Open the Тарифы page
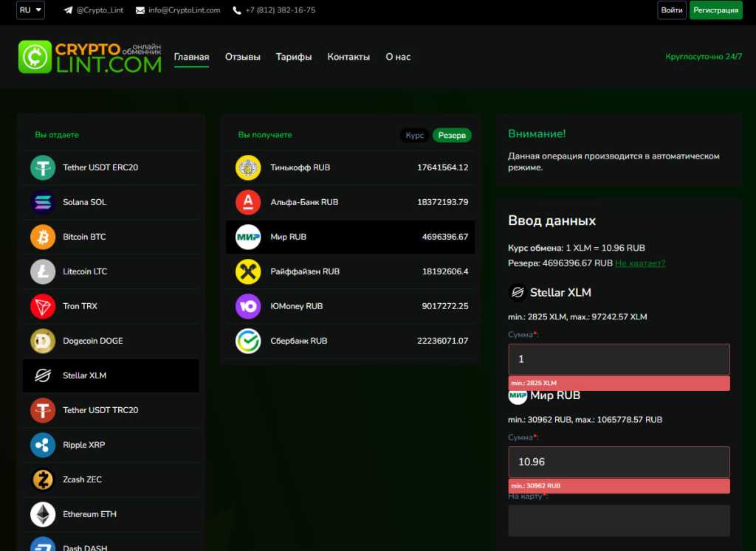756x551 pixels. tap(294, 57)
